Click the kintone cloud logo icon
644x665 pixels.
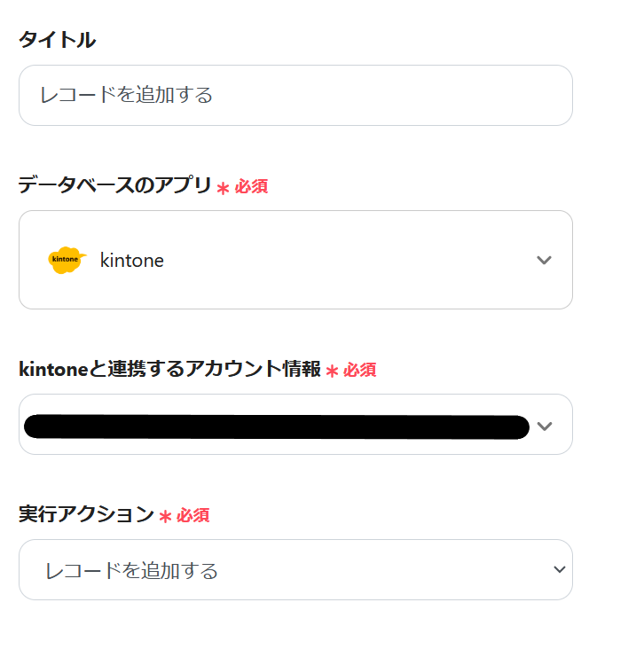click(67, 260)
